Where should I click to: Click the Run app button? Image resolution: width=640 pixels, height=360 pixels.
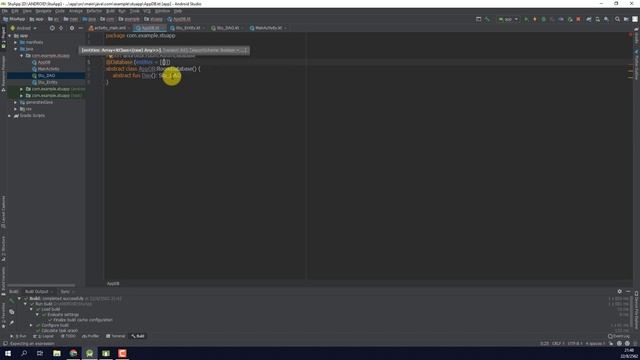[x=526, y=19]
